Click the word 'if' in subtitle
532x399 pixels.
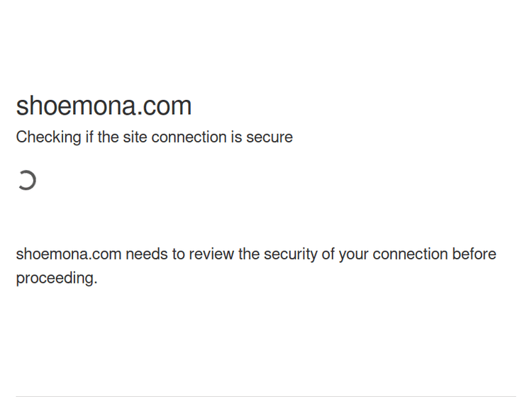89,137
